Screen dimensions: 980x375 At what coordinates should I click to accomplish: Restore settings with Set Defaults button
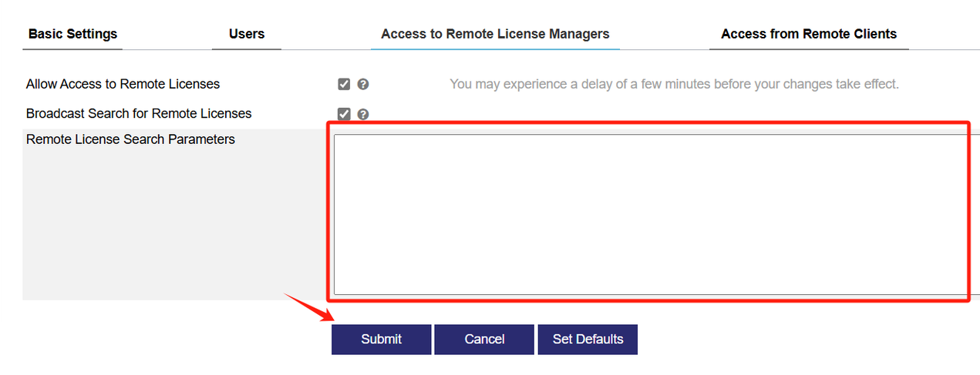pyautogui.click(x=588, y=339)
